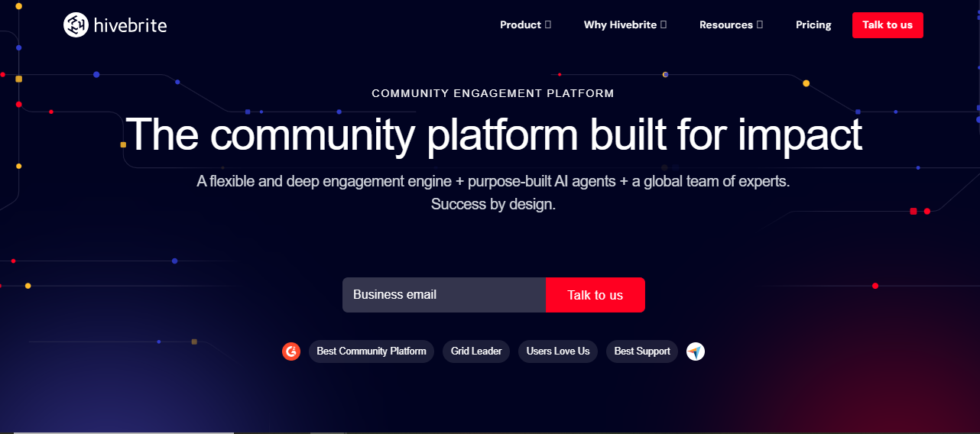Open the Product dropdown menu
This screenshot has height=434, width=980.
[525, 25]
